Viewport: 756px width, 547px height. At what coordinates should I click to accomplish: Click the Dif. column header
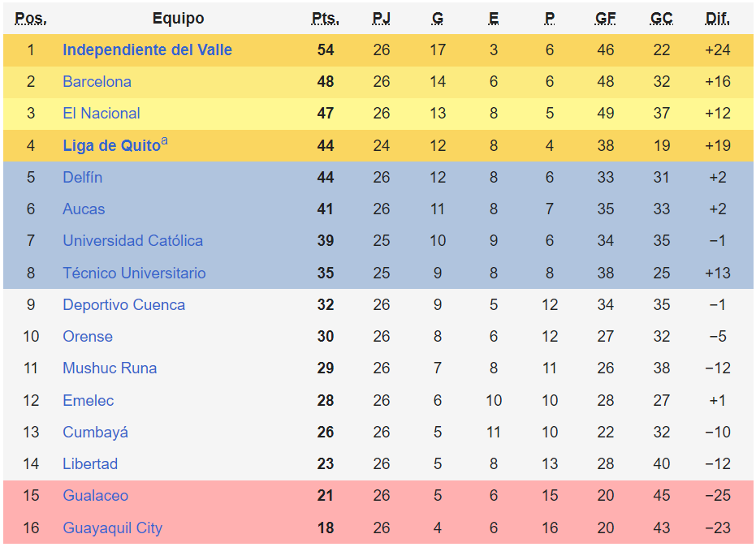[718, 19]
